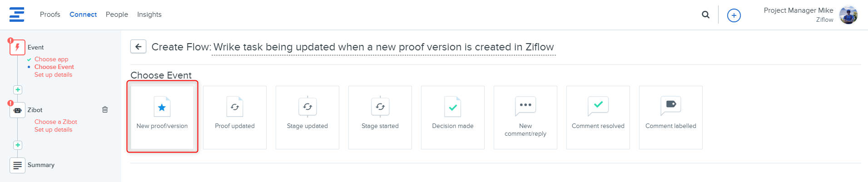Click the Zibot robot step icon

[17, 110]
